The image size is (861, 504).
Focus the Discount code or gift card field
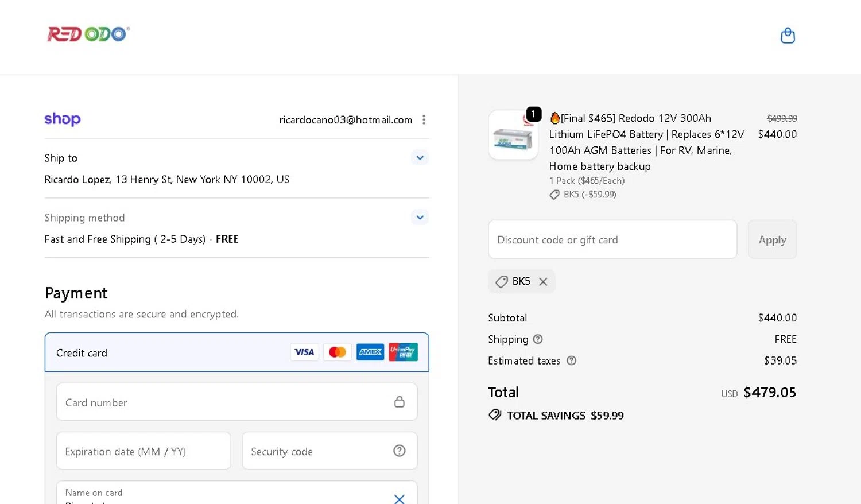coord(612,239)
